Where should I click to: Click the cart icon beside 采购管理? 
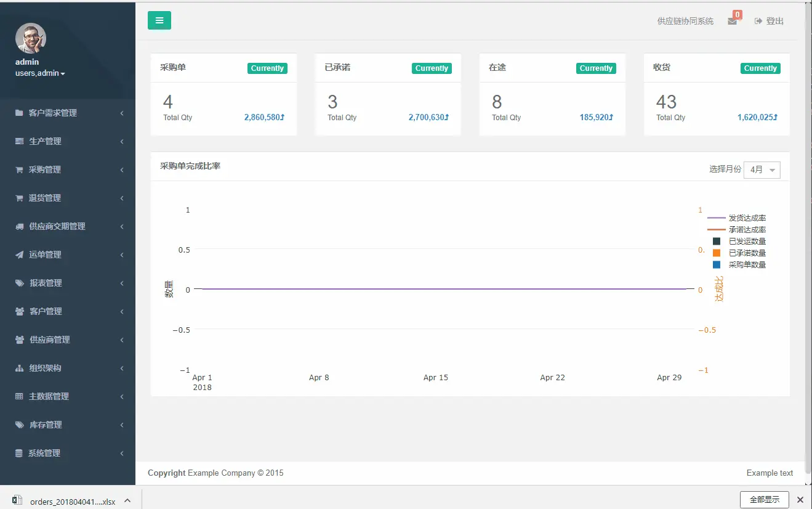coord(19,169)
